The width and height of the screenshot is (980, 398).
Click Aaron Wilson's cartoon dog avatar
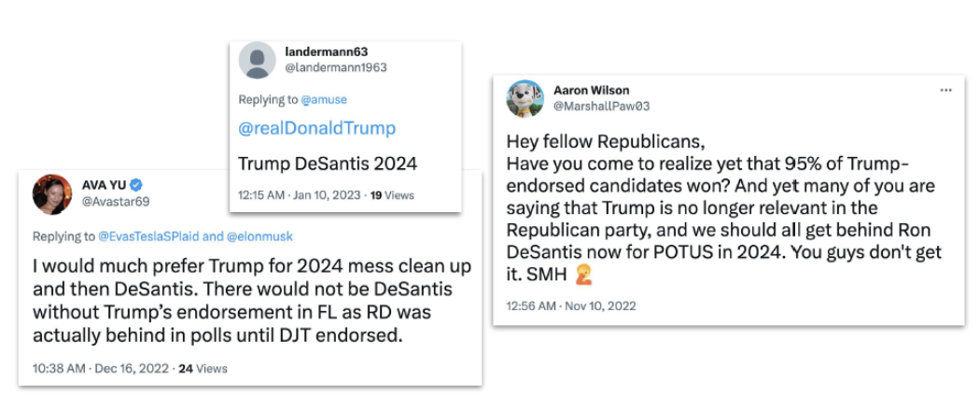(525, 98)
